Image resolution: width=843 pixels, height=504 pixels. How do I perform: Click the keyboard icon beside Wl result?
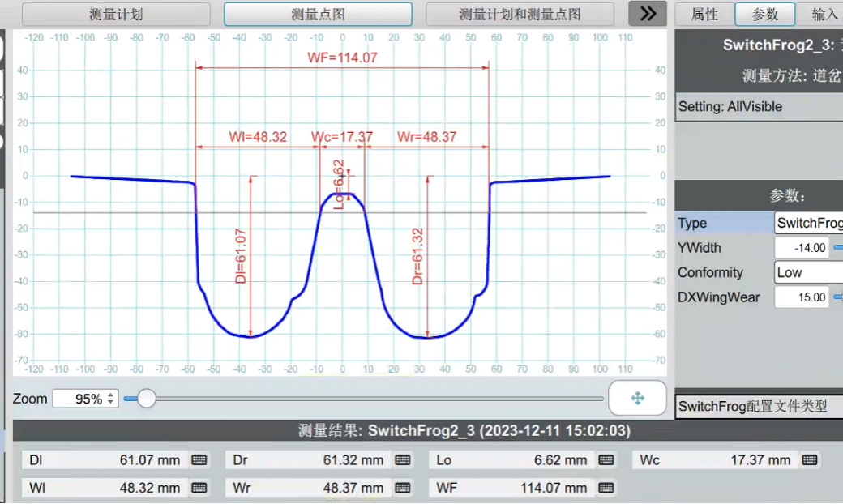pyautogui.click(x=199, y=488)
